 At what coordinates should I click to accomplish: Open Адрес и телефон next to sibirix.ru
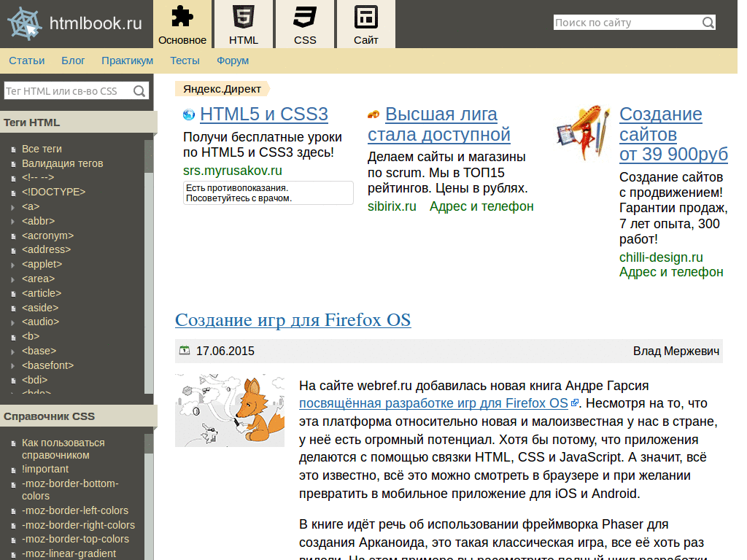coord(481,206)
